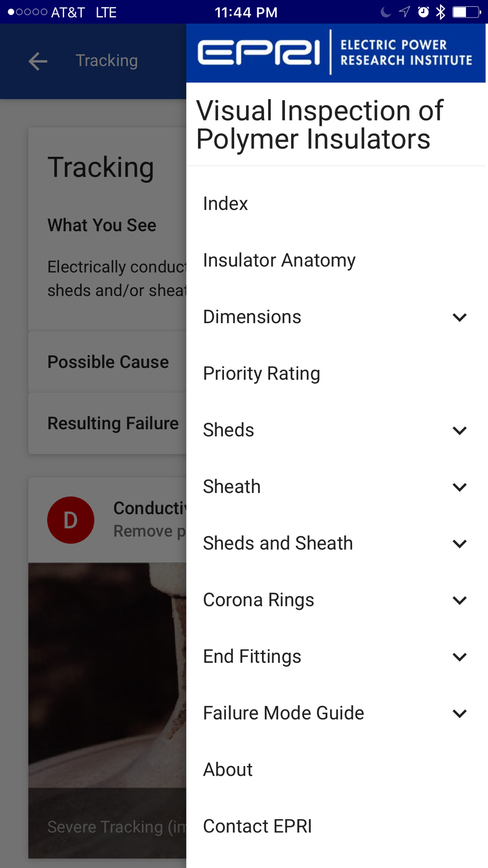Viewport: 488px width, 868px height.
Task: Expand End Fittings dropdown arrow
Action: (x=460, y=657)
